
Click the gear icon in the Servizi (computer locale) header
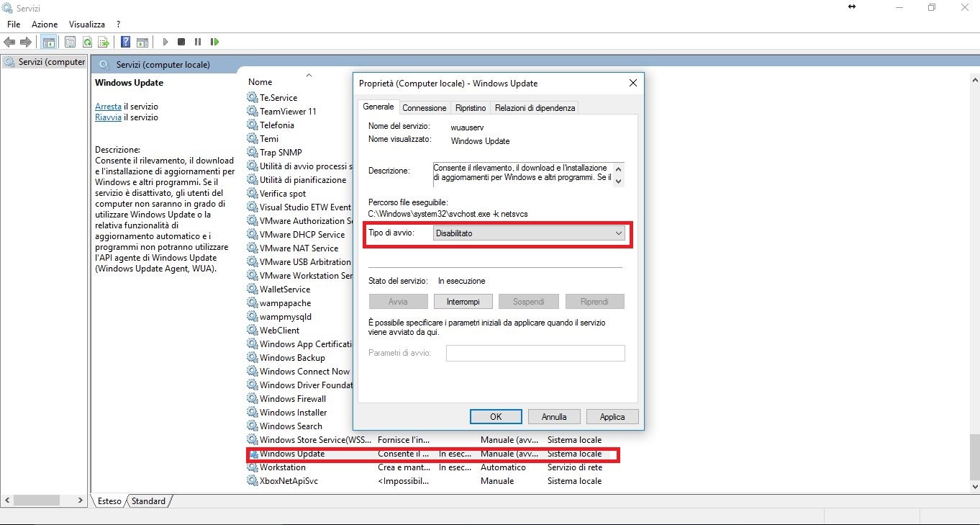[104, 65]
